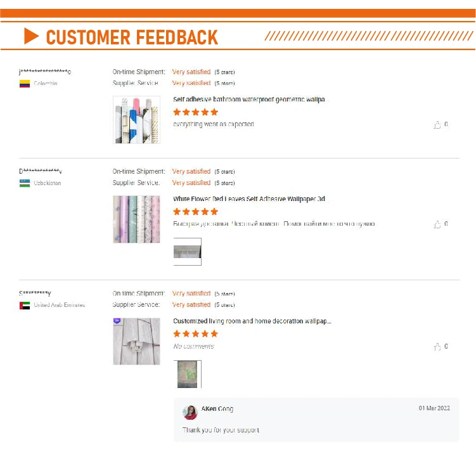Click the 01 Mar 2022 reply date

pyautogui.click(x=434, y=408)
